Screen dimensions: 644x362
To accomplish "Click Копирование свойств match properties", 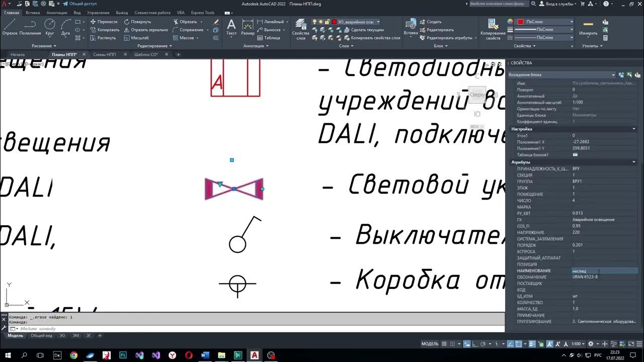I will [x=493, y=29].
